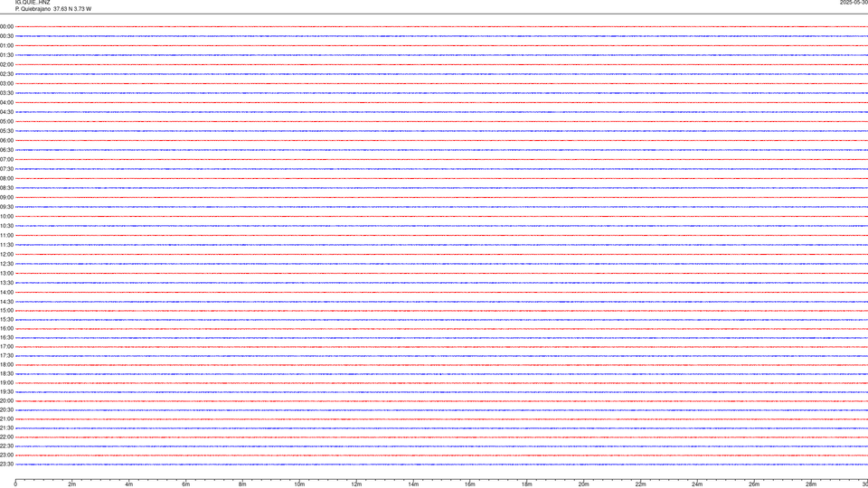
Task: Select the 23:00 time row label
Action: point(6,455)
